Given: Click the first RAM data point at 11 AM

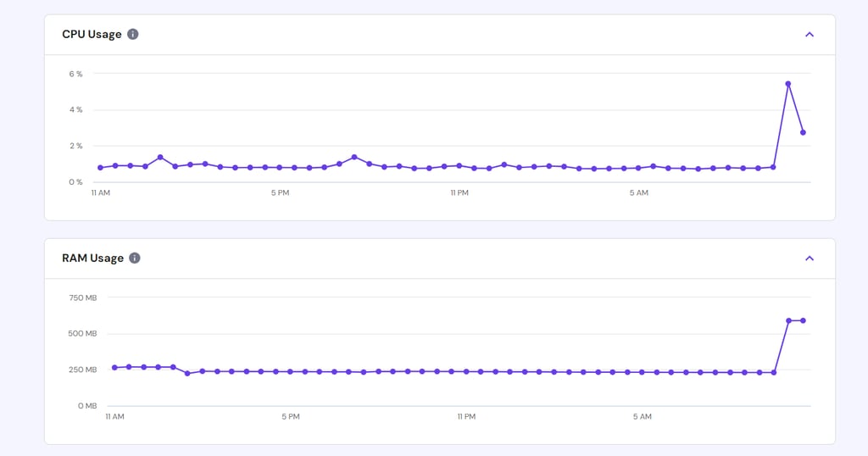Looking at the screenshot, I should [x=114, y=368].
